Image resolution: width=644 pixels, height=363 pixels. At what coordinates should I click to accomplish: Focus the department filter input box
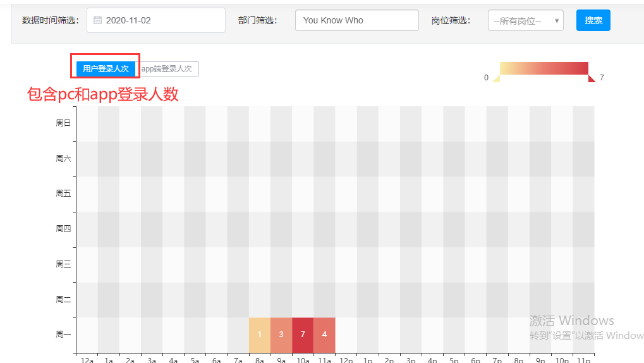point(356,20)
